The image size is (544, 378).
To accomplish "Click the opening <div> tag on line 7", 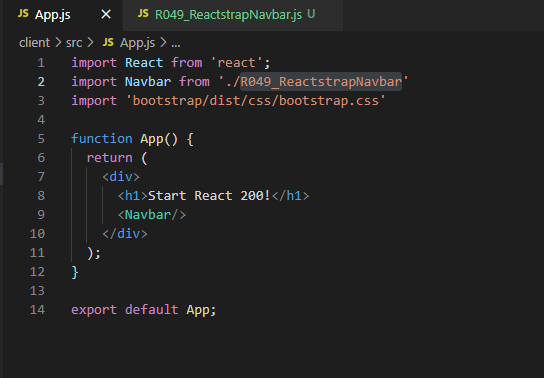I will [121, 177].
